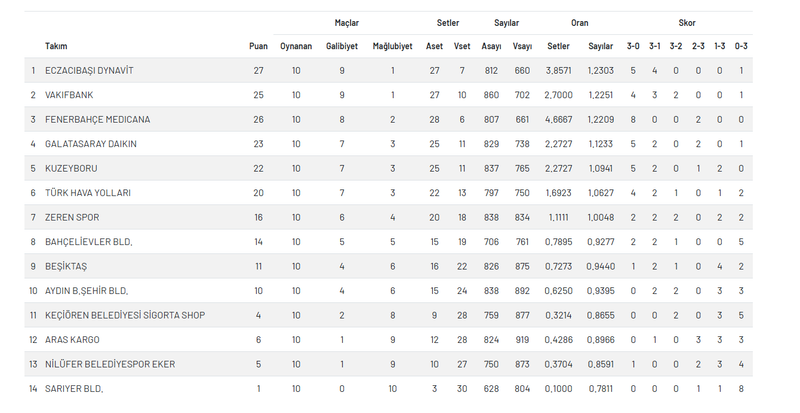Open AYDIN B.ŞEHİR BLD. team entry
This screenshot has height=413, width=800.
[88, 291]
